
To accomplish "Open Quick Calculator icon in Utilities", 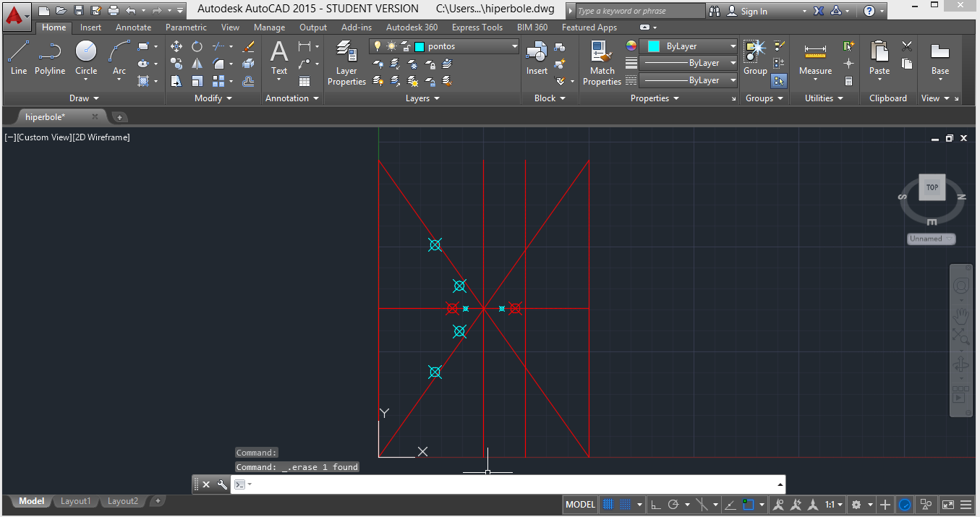I will [849, 81].
